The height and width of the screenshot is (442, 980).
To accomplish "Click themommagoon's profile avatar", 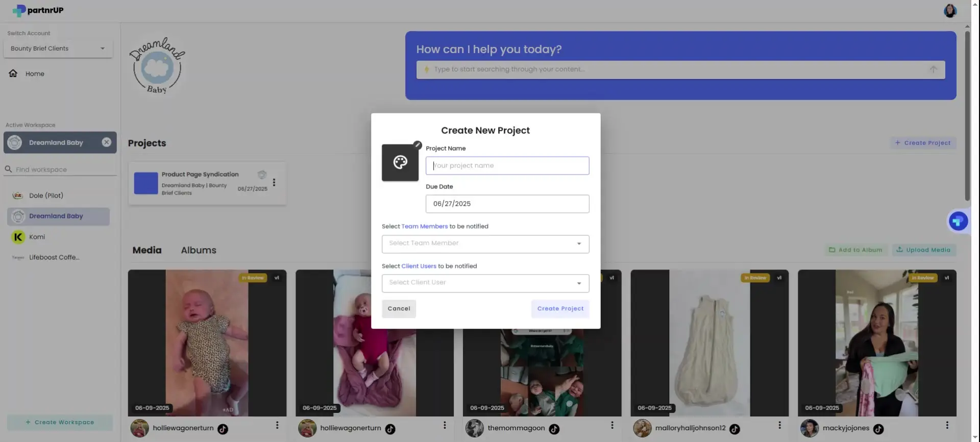I will (x=474, y=428).
